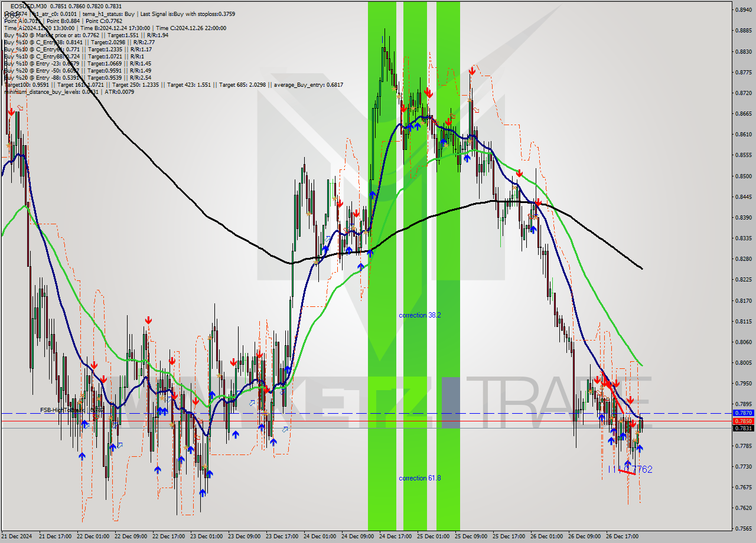Click the '21 Dec 2024' time axis label
Image resolution: width=756 pixels, height=543 pixels.
(x=17, y=537)
